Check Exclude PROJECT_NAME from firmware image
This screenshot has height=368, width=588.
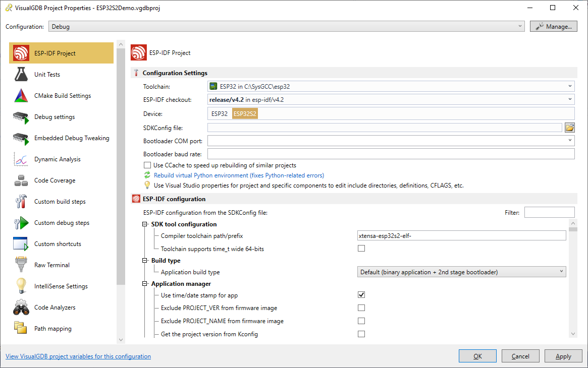(361, 321)
